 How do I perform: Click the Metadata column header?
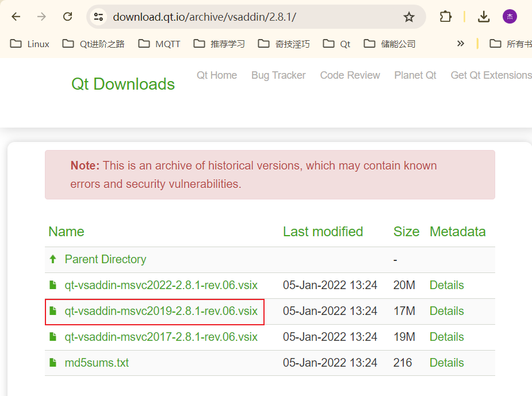pos(457,232)
